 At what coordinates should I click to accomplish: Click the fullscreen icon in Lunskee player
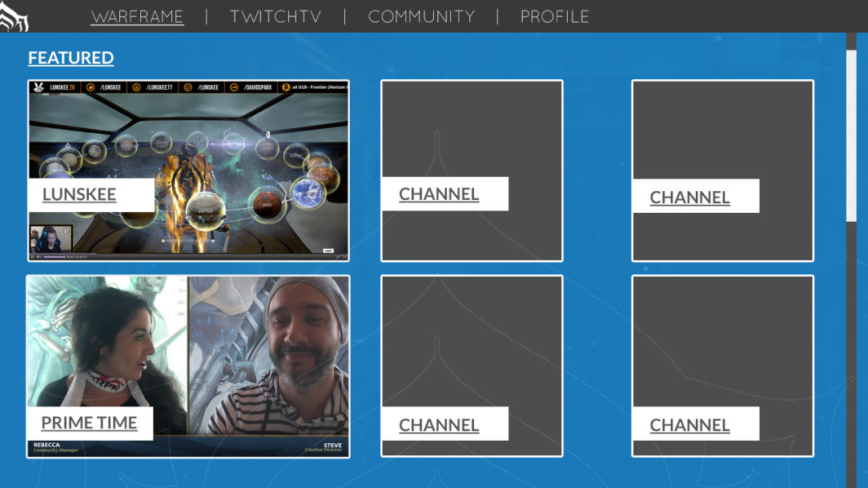click(x=344, y=257)
